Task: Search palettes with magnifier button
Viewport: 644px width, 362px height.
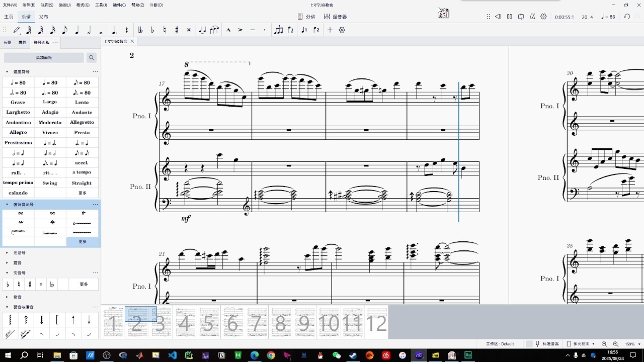Action: (92, 58)
